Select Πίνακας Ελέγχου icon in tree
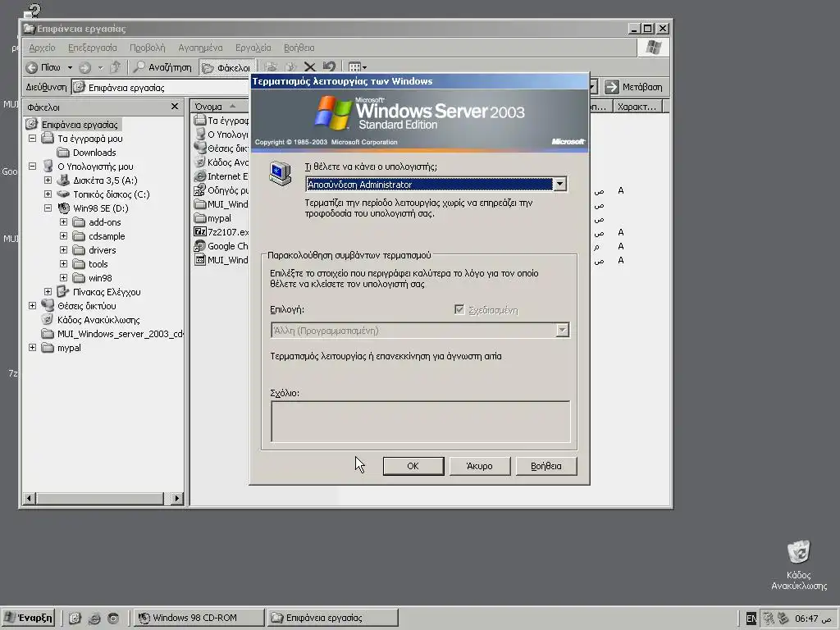Viewport: 840px width, 630px height. (x=63, y=291)
